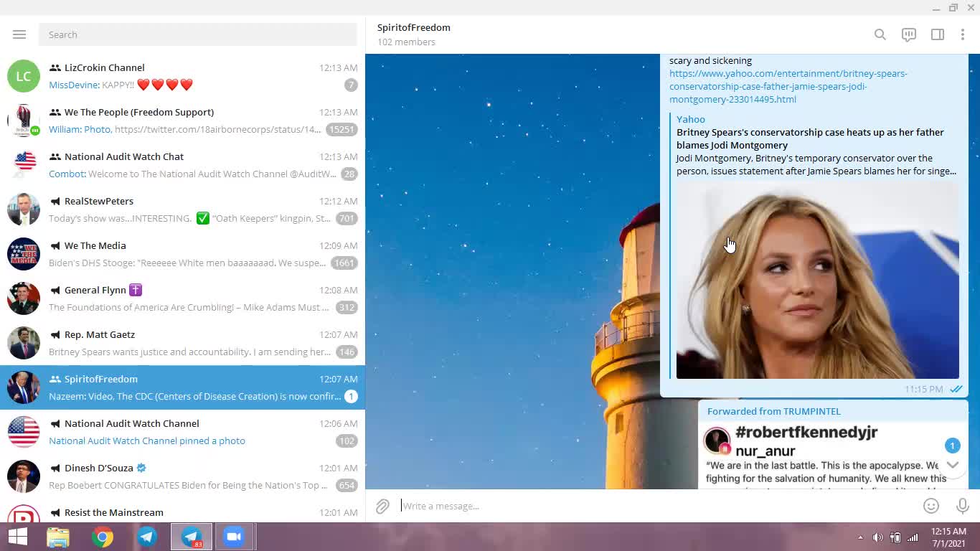980x551 pixels.
Task: Open the SpiritofFreedom chat header title
Action: coord(414,27)
